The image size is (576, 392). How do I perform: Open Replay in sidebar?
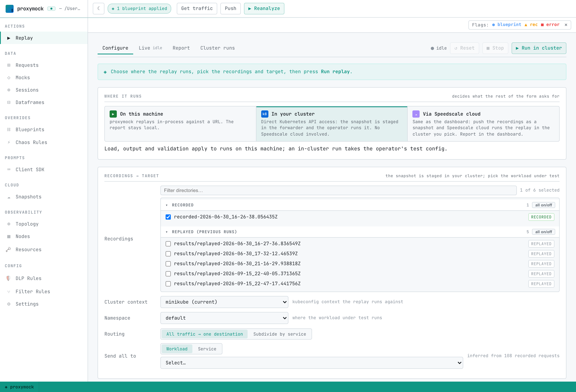click(44, 38)
